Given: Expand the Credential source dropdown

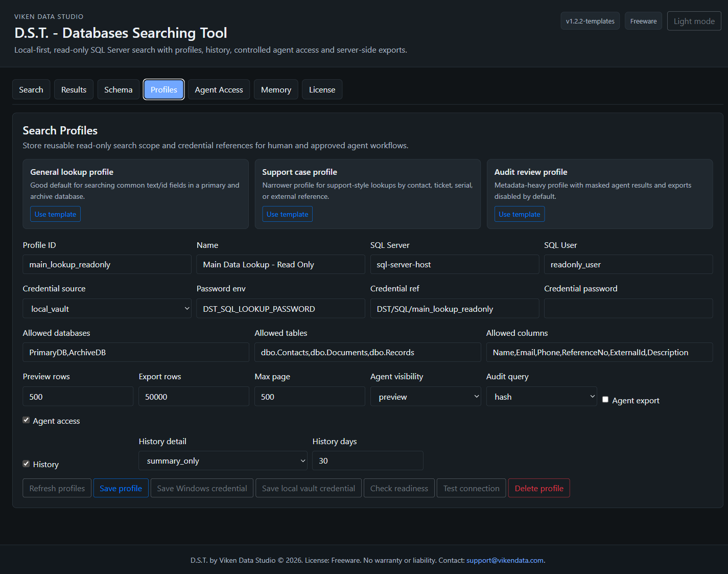Looking at the screenshot, I should pos(107,309).
